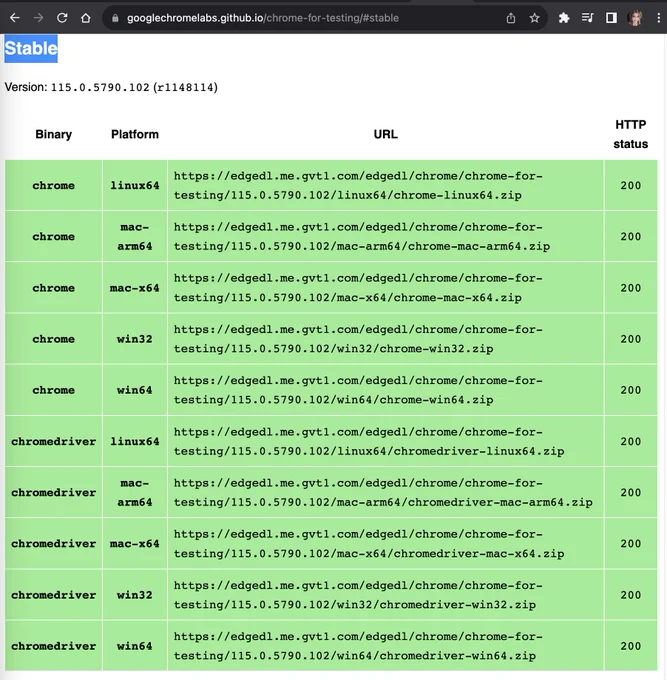This screenshot has height=680, width=667.
Task: Click win64 platform cell in chrome row
Action: coord(135,390)
